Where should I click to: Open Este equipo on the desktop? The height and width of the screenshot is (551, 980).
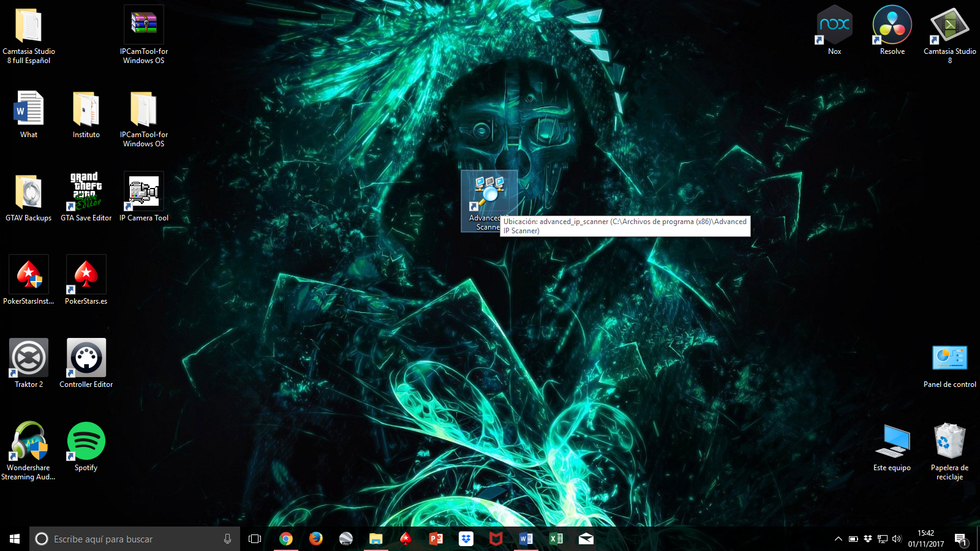[x=892, y=448]
